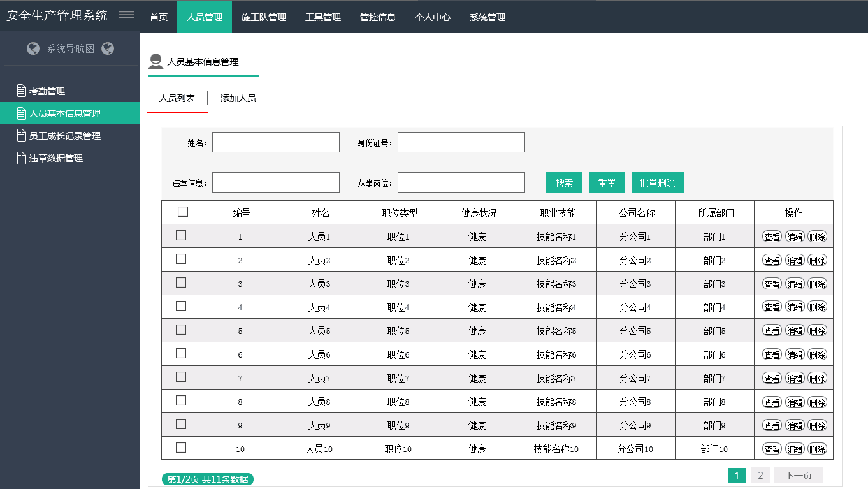Click the 安全生产管理系统 title
Viewport: 868px width, 489px height.
click(x=57, y=15)
